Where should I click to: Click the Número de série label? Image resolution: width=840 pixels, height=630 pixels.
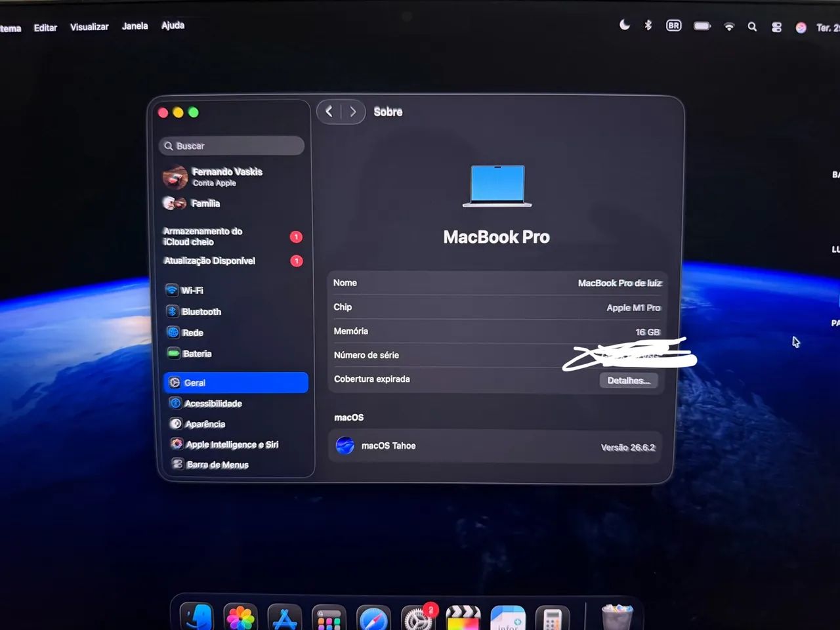(366, 355)
